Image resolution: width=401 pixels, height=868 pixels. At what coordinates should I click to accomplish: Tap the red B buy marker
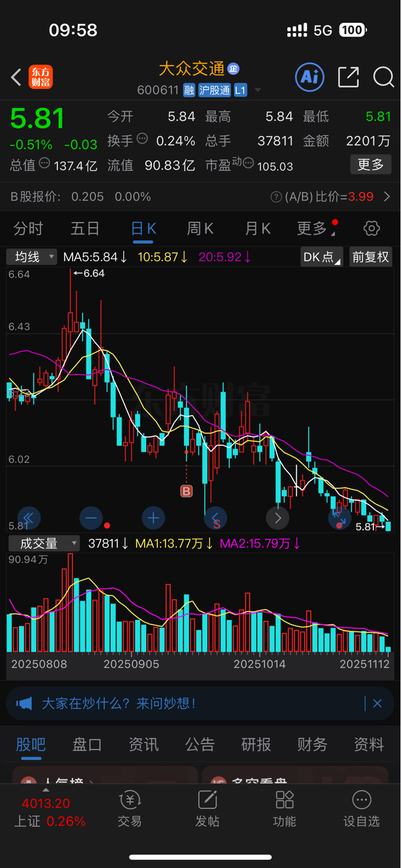pyautogui.click(x=186, y=491)
